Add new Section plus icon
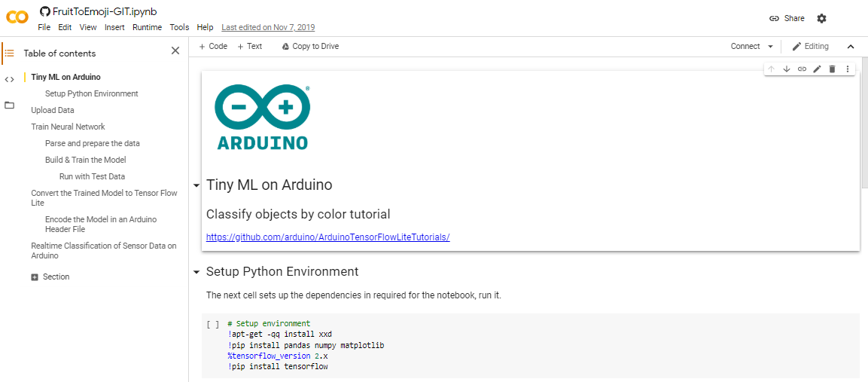This screenshot has width=868, height=382. tap(35, 277)
